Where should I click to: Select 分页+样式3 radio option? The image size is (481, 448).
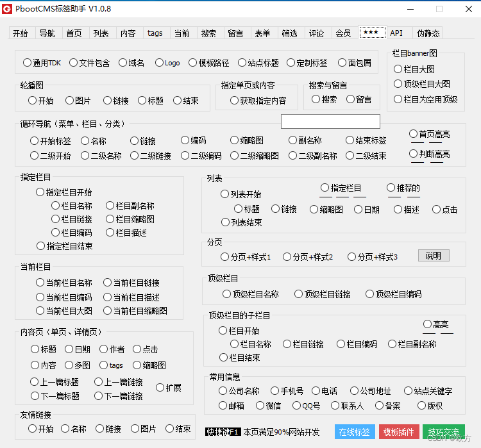pos(373,257)
